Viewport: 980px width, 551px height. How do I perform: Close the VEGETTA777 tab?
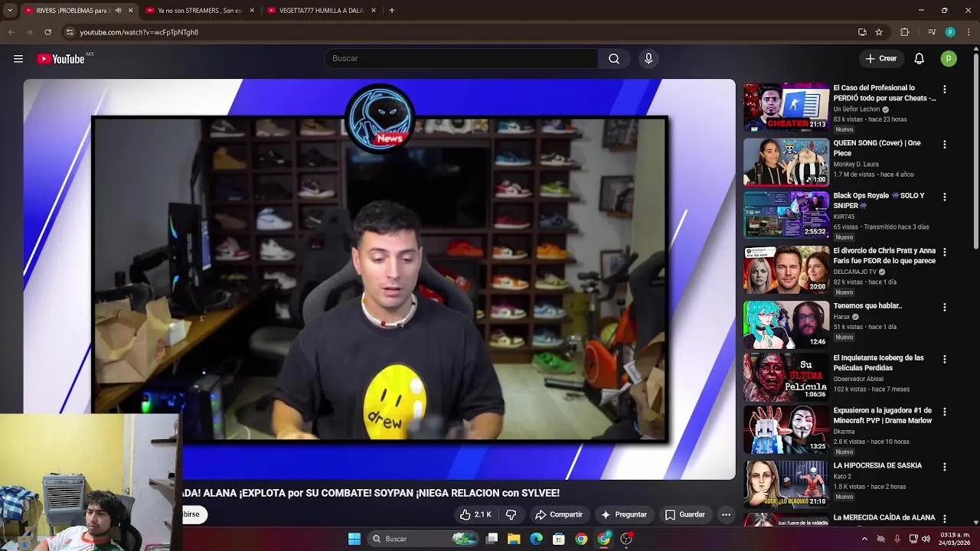374,11
